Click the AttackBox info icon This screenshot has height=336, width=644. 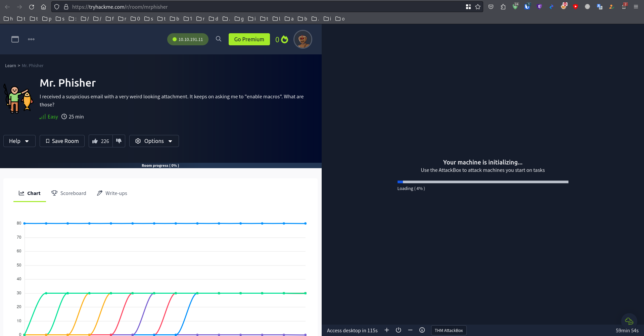click(422, 330)
